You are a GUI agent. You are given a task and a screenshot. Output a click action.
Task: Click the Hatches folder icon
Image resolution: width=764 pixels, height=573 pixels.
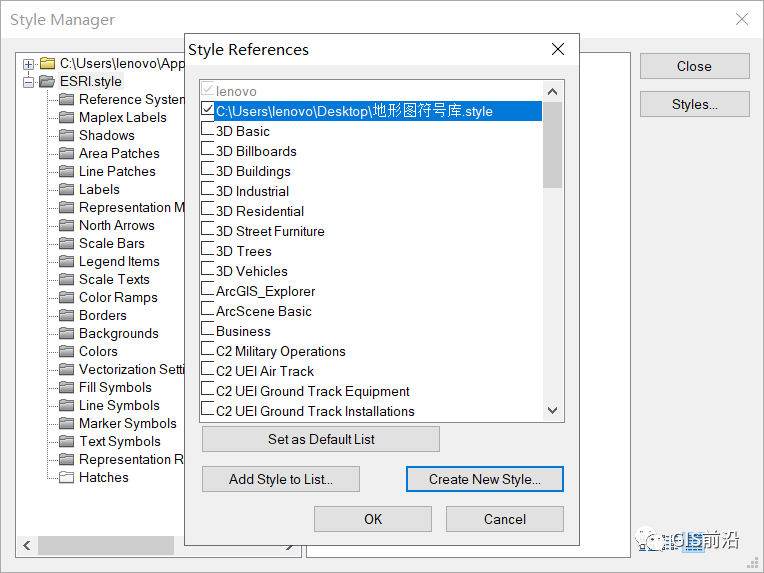coord(67,477)
